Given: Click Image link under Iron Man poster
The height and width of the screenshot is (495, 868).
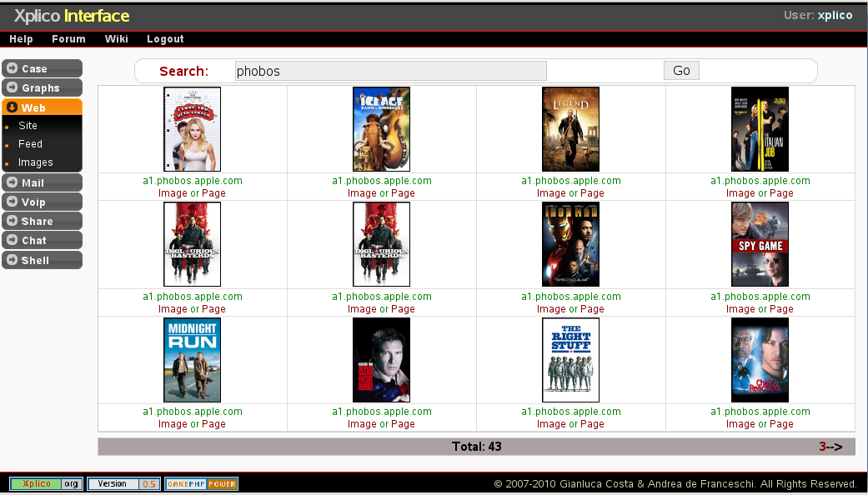Looking at the screenshot, I should point(551,309).
